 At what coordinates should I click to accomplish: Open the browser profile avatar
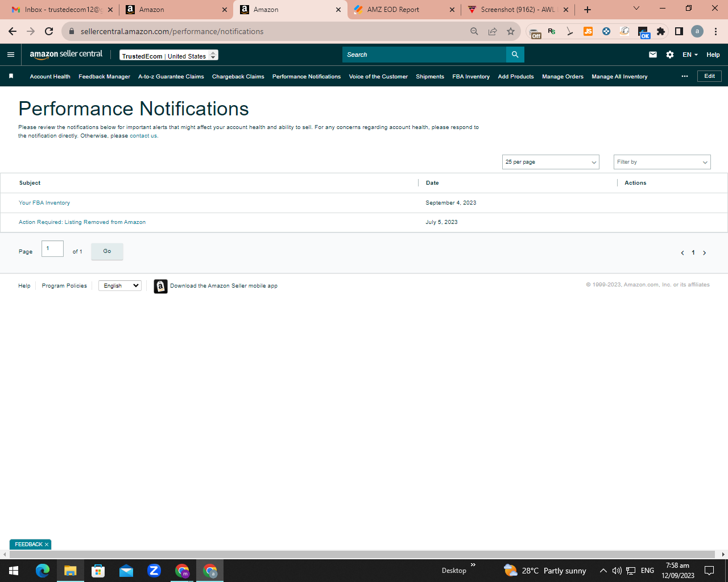pos(697,31)
